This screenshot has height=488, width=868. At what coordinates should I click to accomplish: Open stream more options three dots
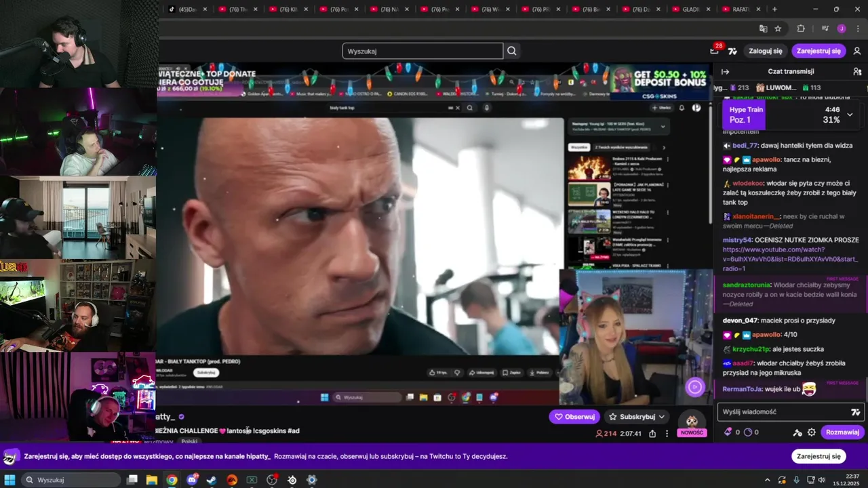667,434
